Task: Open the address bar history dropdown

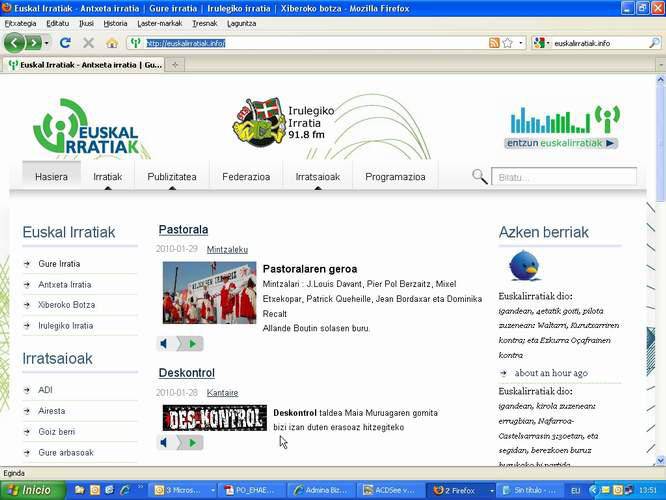Action: pos(521,43)
